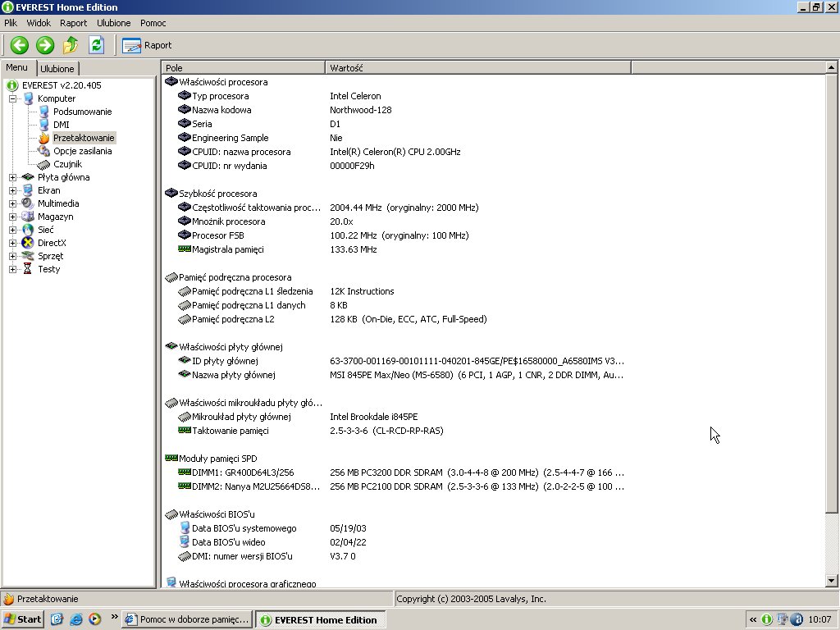The width and height of the screenshot is (840, 630).
Task: Open the Ulubione menu in menu bar
Action: [x=113, y=23]
